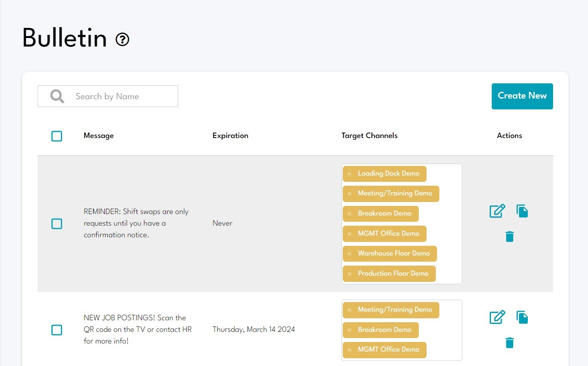Remove Production Floor Demo channel tag
Image resolution: width=588 pixels, height=366 pixels.
[349, 274]
